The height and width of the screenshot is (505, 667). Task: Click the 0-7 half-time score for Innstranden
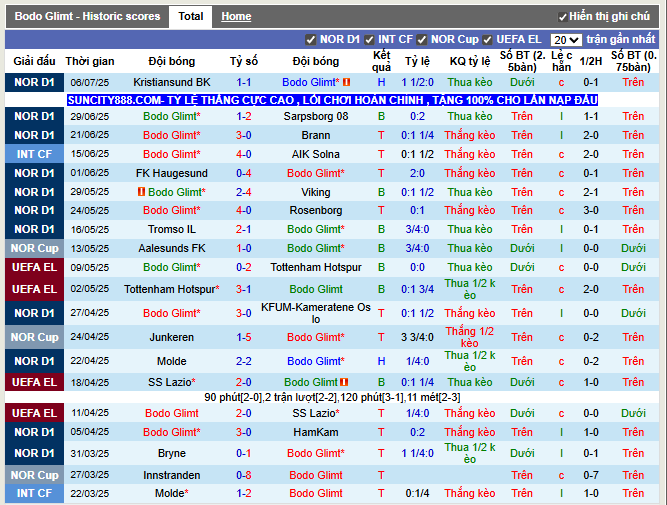(590, 475)
